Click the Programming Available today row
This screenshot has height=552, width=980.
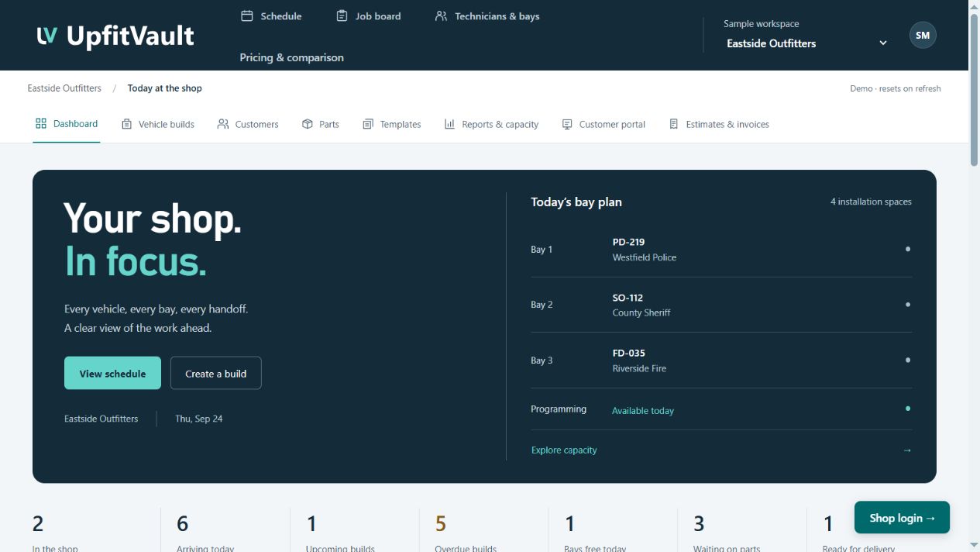tap(720, 409)
